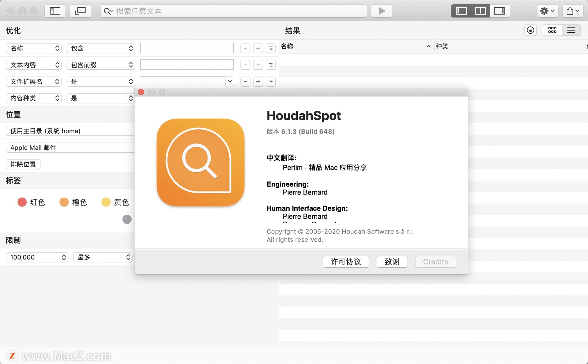
Task: Switch results to grid icon view
Action: [x=552, y=30]
